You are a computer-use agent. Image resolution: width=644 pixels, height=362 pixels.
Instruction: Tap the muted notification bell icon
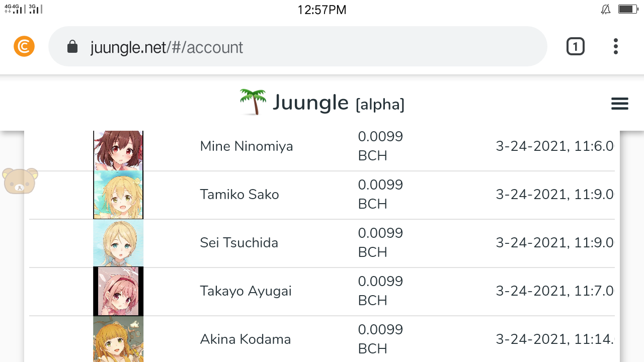click(606, 9)
